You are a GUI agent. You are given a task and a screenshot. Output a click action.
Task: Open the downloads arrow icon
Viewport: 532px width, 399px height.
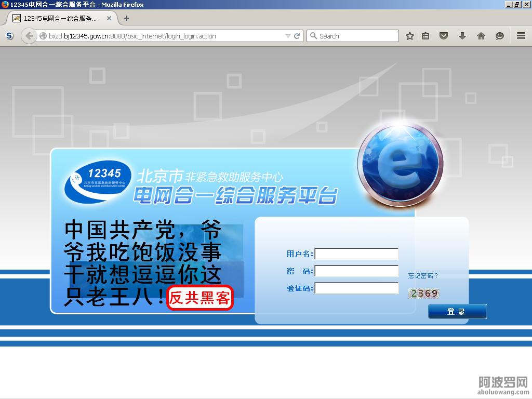click(462, 36)
